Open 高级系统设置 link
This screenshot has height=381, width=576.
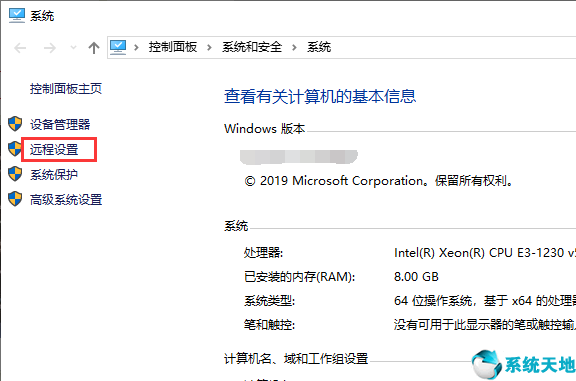(66, 200)
